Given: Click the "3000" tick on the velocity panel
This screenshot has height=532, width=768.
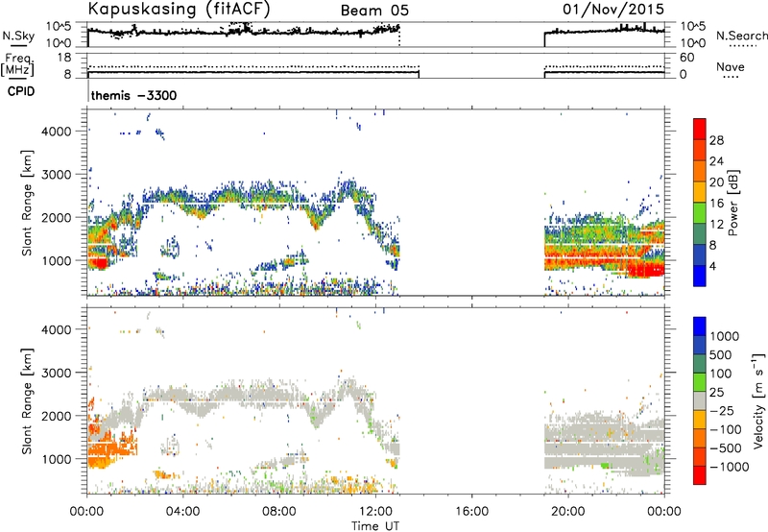Looking at the screenshot, I should point(56,373).
